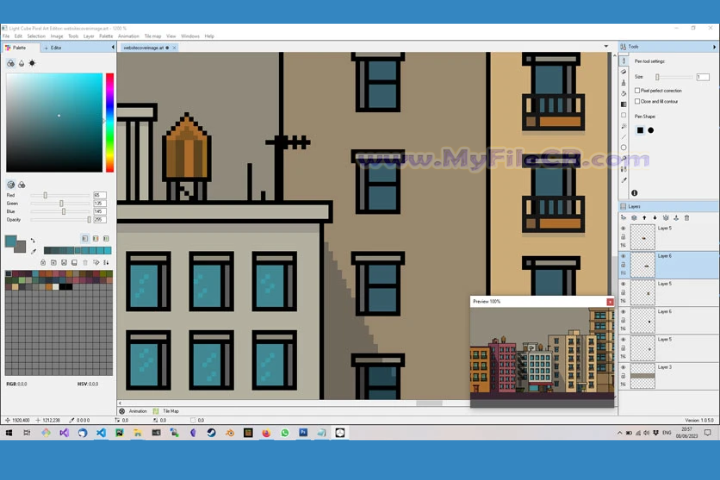The image size is (720, 480).
Task: Toggle the lock on Layer 3
Action: point(623,376)
